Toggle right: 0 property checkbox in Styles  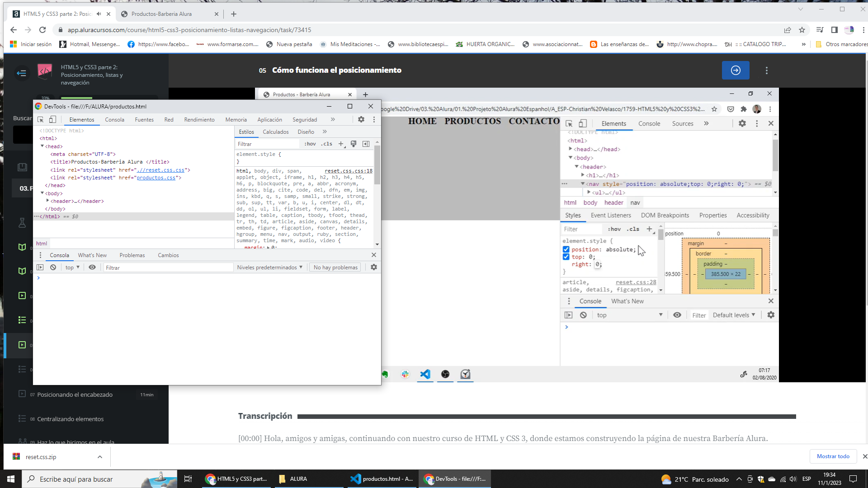tap(566, 264)
